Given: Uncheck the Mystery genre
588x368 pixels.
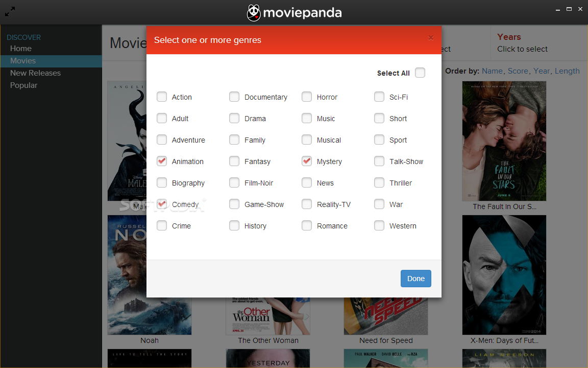Looking at the screenshot, I should click(x=307, y=160).
